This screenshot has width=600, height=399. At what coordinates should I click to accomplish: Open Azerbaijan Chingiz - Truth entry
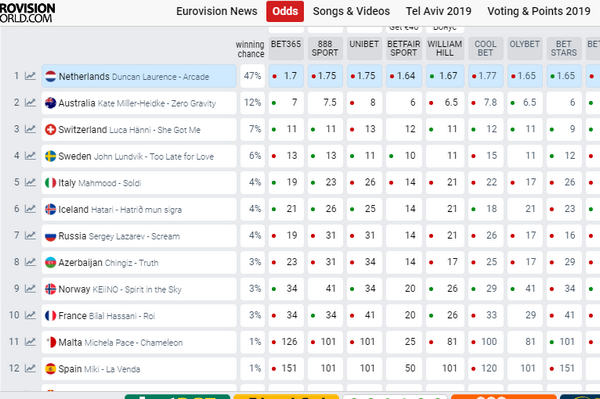pyautogui.click(x=139, y=262)
